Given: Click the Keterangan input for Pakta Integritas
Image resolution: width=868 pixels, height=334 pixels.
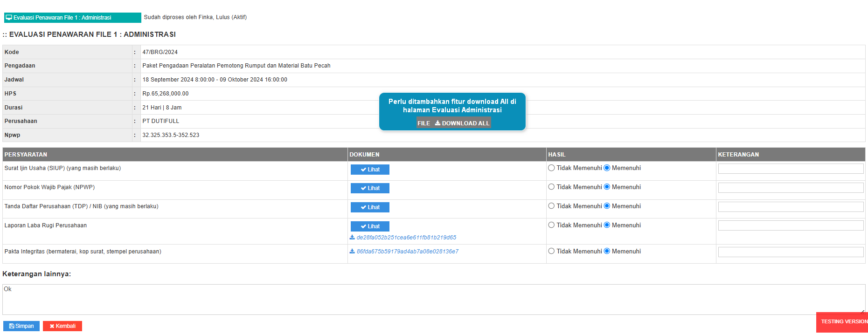Looking at the screenshot, I should click(790, 252).
